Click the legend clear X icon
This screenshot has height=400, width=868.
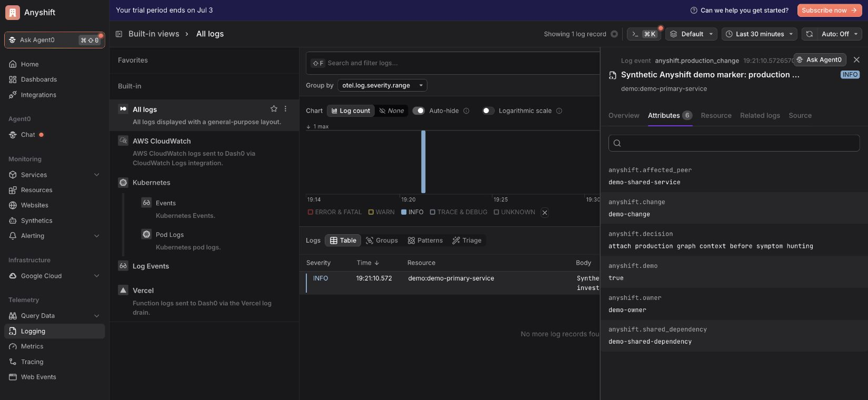pyautogui.click(x=545, y=213)
